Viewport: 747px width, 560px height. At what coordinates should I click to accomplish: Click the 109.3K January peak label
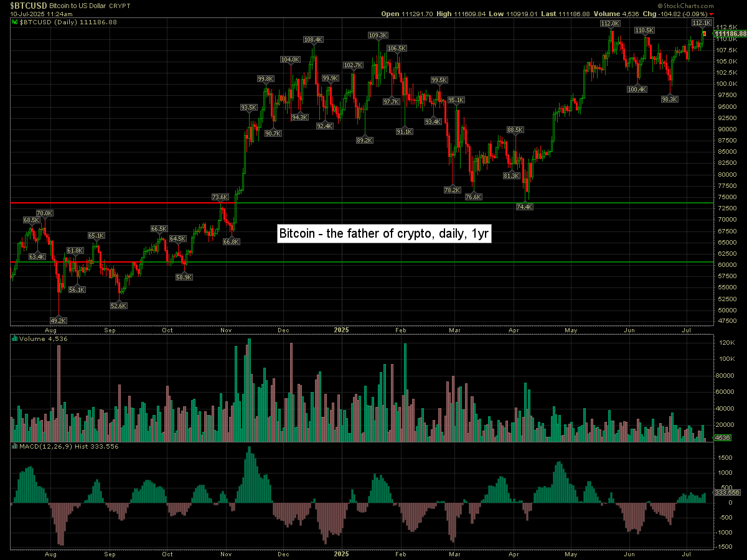click(x=378, y=35)
